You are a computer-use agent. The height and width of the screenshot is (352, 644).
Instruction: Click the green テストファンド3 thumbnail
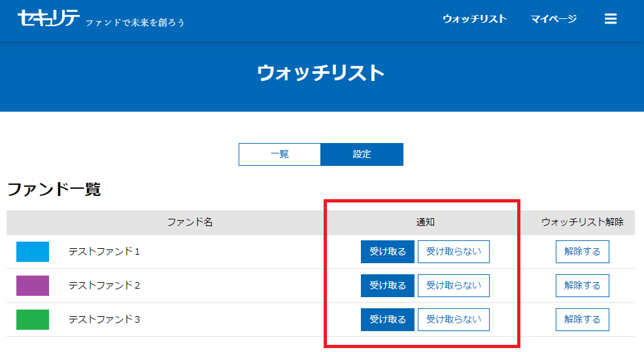(33, 319)
